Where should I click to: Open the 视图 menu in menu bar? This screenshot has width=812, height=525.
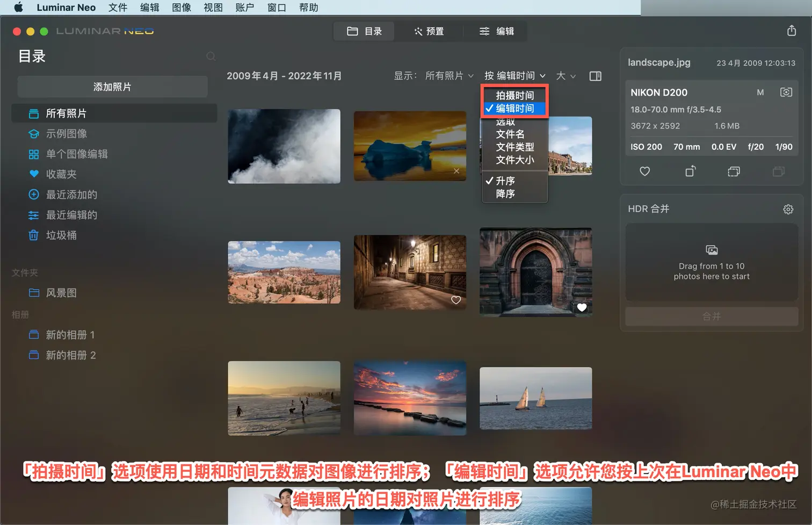click(213, 8)
